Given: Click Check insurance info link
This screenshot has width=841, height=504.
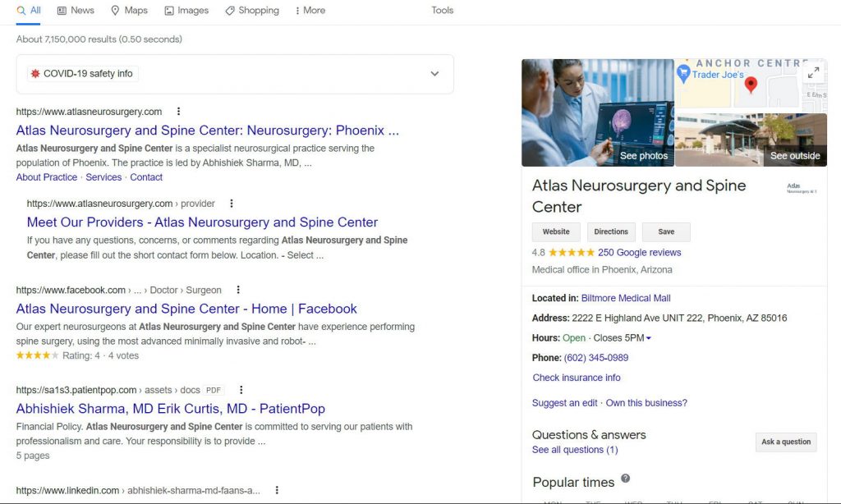Looking at the screenshot, I should [577, 378].
